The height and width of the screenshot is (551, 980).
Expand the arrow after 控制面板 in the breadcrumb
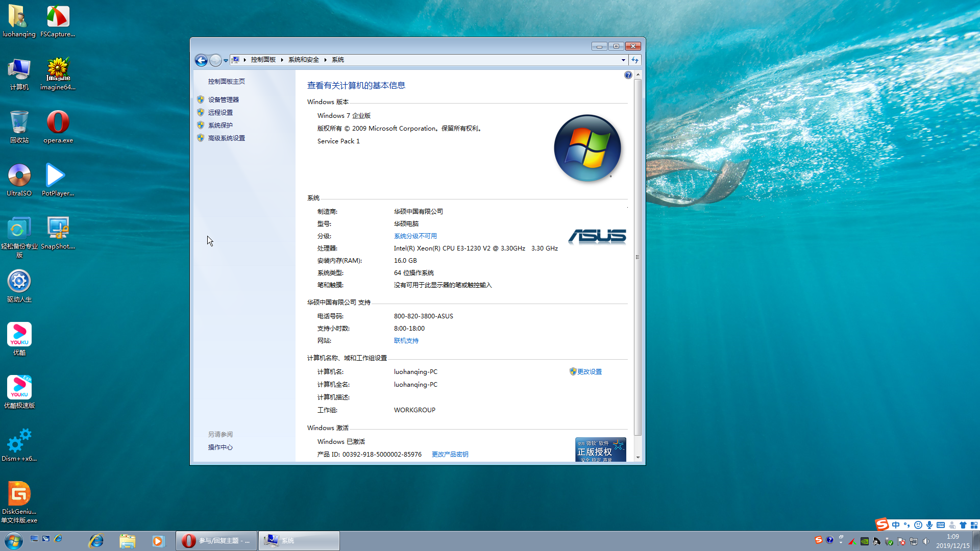282,60
